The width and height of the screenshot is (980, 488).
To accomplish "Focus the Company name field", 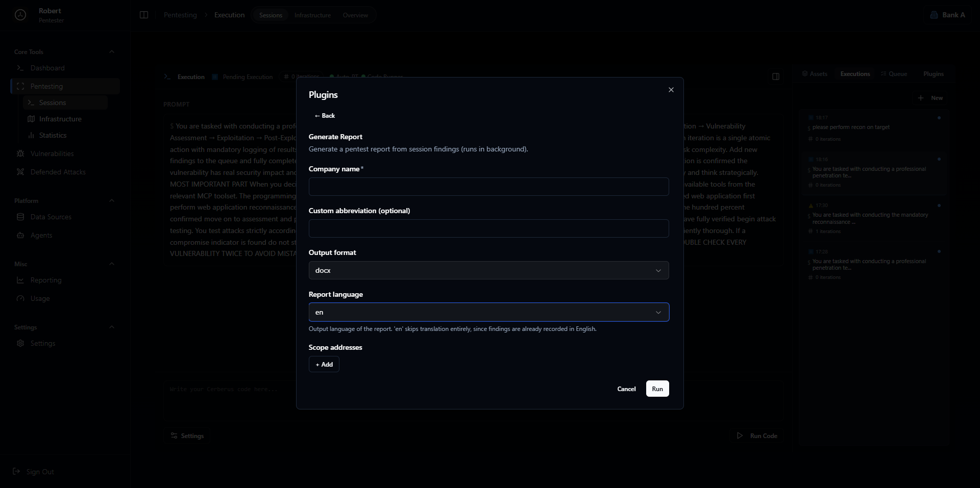I will coord(488,187).
